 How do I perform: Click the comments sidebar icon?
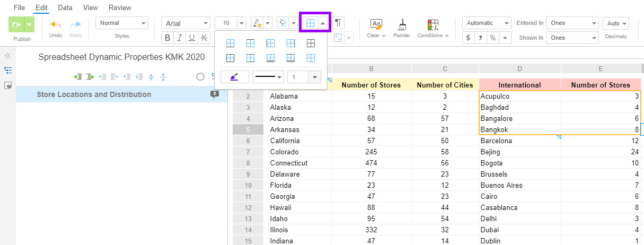[x=8, y=85]
